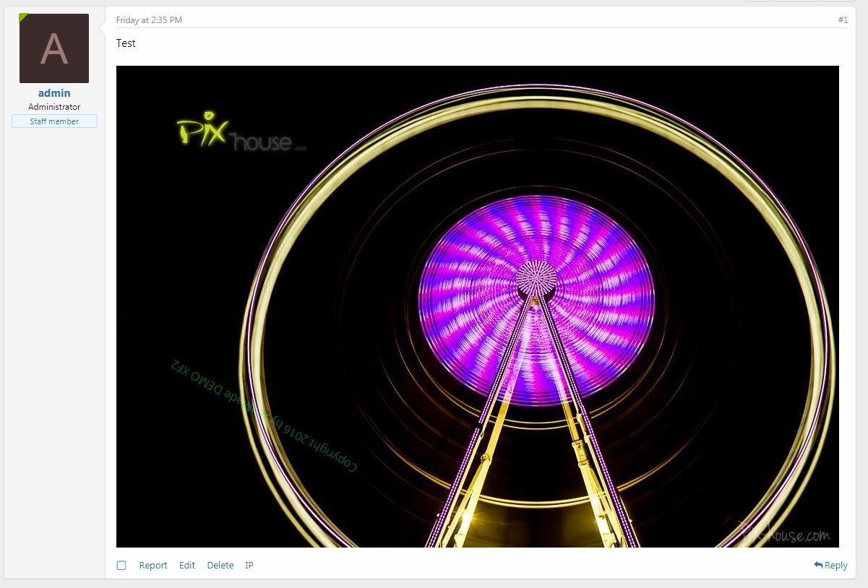Click the admin avatar with letter A
The width and height of the screenshot is (868, 588).
pyautogui.click(x=54, y=48)
